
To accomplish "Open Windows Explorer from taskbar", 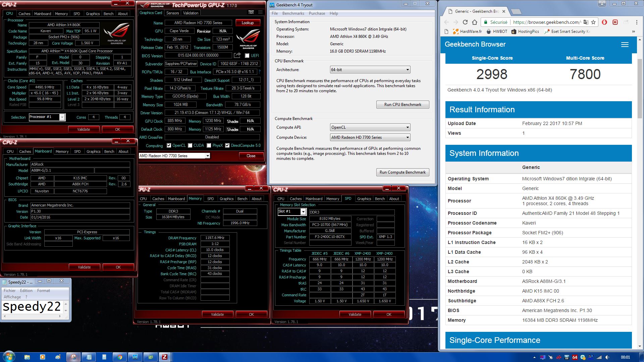I will [x=27, y=357].
